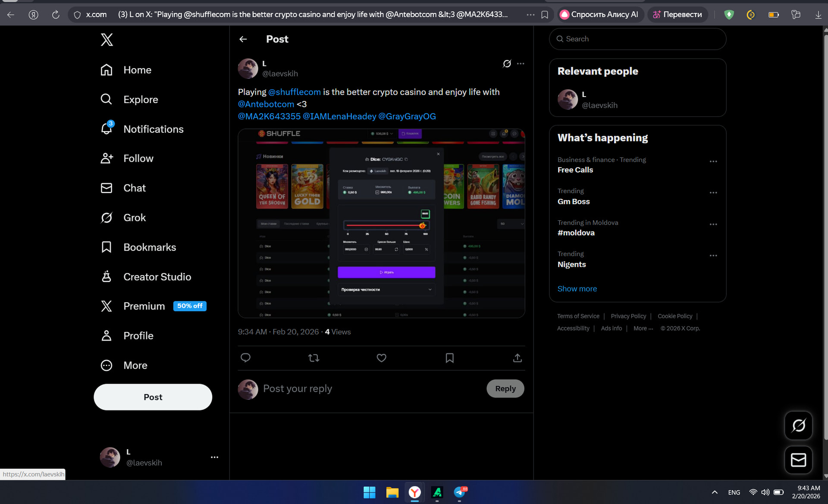Open account switcher dots beside @laevskih
828x504 pixels.
pyautogui.click(x=214, y=457)
